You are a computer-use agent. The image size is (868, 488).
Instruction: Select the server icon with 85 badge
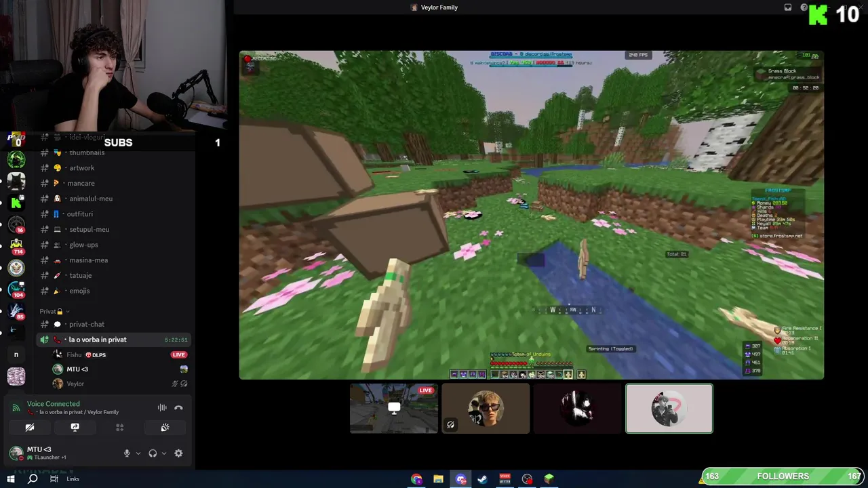(16, 311)
